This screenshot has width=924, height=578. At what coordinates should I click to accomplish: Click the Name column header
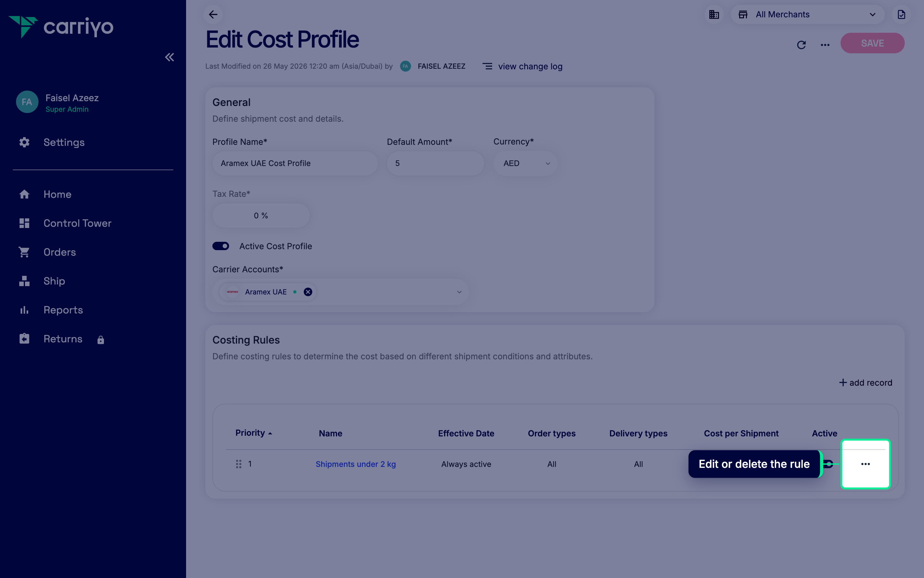click(331, 433)
